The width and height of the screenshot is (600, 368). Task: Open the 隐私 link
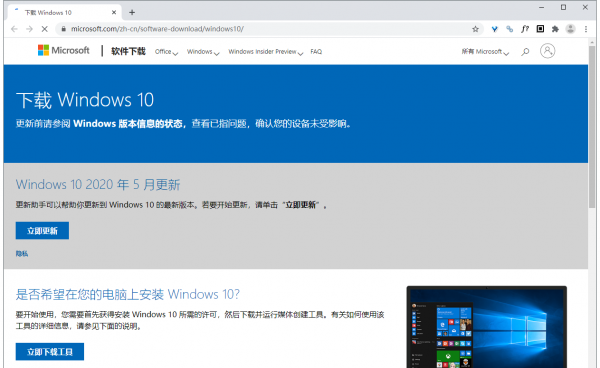(x=22, y=254)
